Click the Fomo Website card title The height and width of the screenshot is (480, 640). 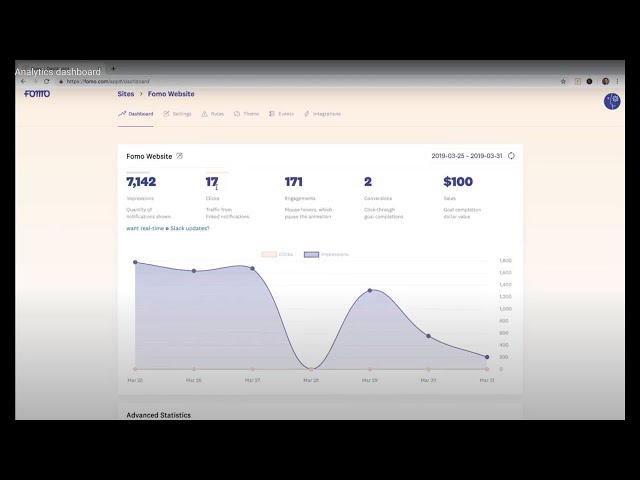click(x=149, y=156)
